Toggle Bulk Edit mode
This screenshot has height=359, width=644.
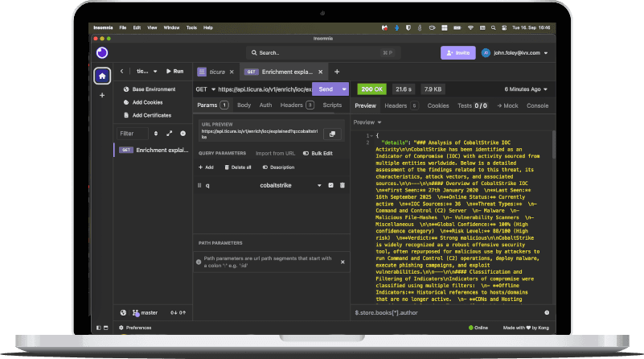(x=318, y=153)
